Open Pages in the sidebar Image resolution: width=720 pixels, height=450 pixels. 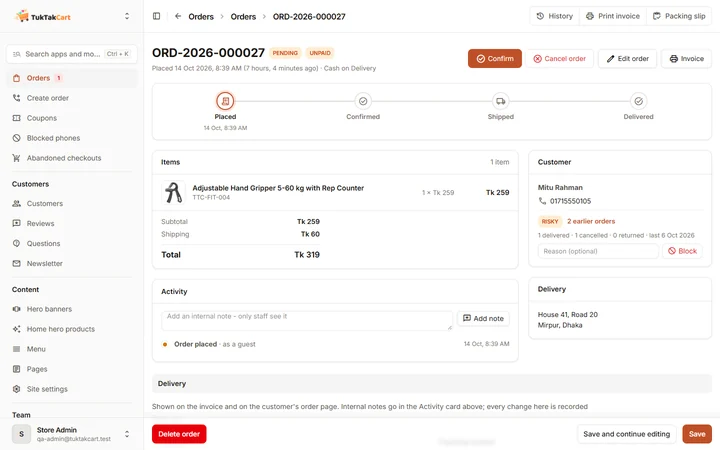tap(72, 369)
